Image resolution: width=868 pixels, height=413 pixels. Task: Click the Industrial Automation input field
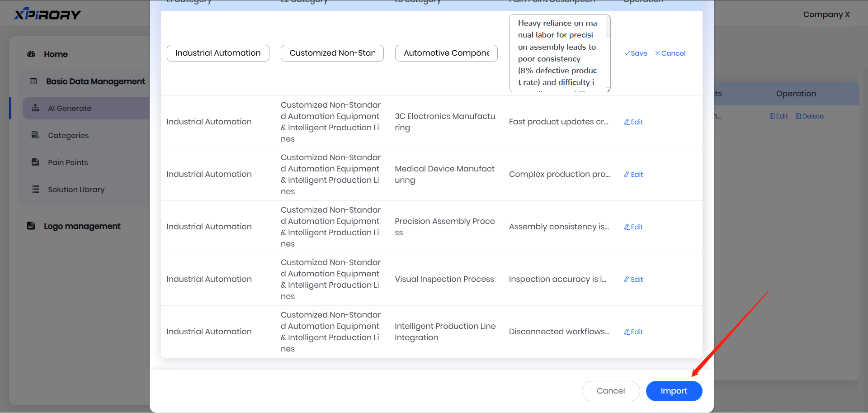click(x=218, y=53)
